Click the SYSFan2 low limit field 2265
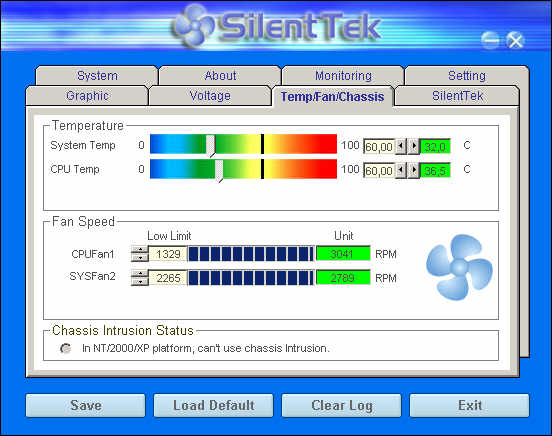Image resolution: width=552 pixels, height=436 pixels. 168,278
